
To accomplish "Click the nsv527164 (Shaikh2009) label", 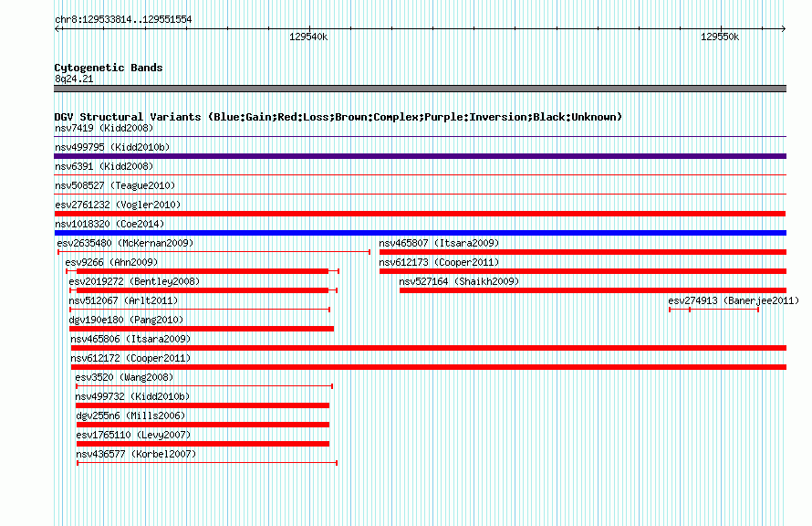I will 459,281.
